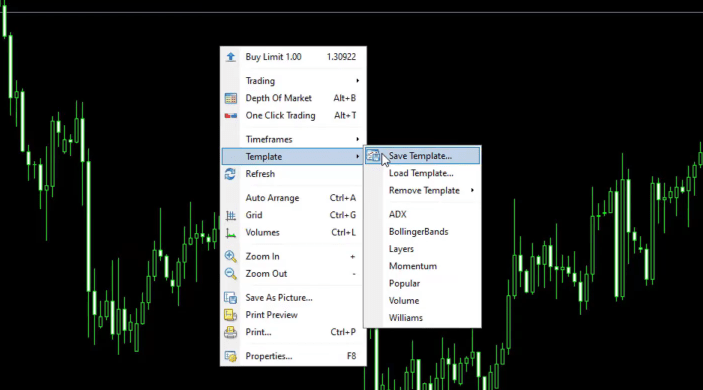The width and height of the screenshot is (703, 390).
Task: Apply the Layers template
Action: tap(422, 249)
